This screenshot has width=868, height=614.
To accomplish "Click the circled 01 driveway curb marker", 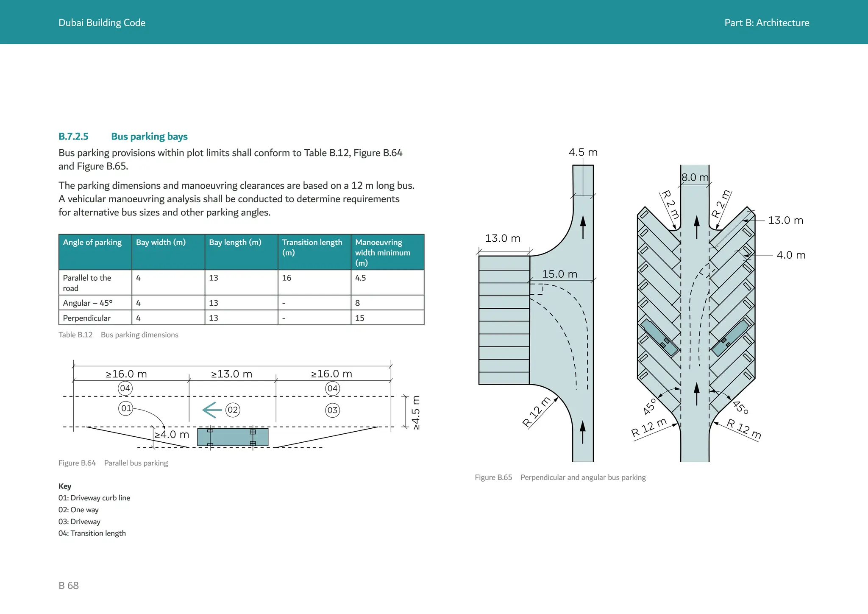I will click(x=125, y=408).
